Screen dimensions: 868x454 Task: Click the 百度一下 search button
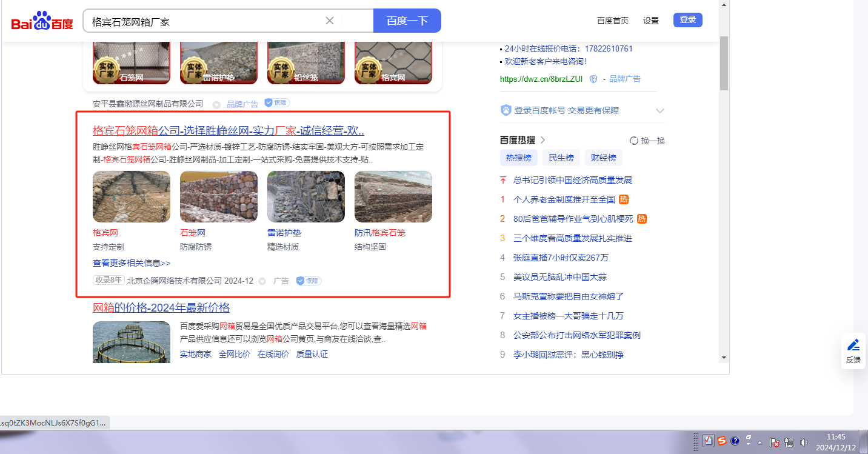pos(407,21)
